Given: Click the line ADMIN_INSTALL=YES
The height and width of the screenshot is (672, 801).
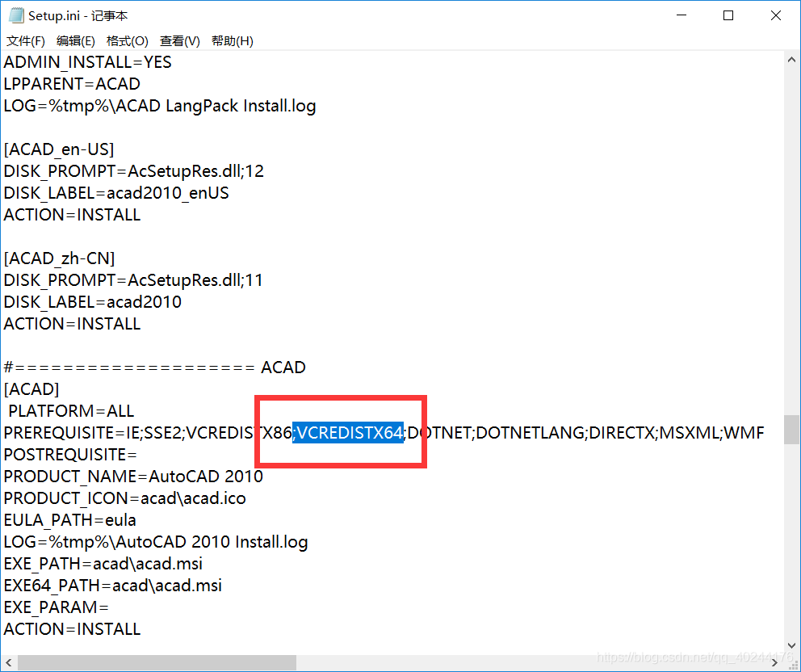Looking at the screenshot, I should [88, 62].
